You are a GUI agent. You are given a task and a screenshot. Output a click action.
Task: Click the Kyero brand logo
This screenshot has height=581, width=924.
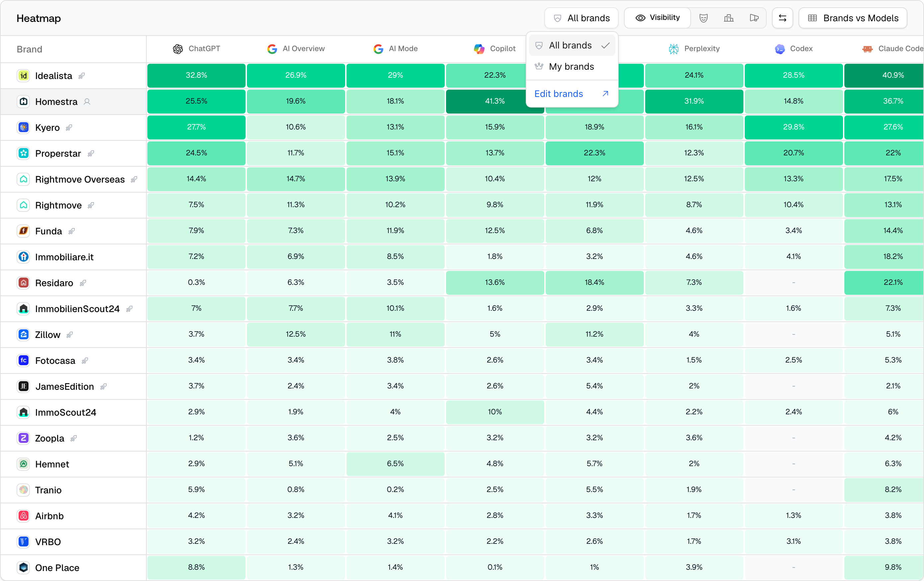coord(24,127)
